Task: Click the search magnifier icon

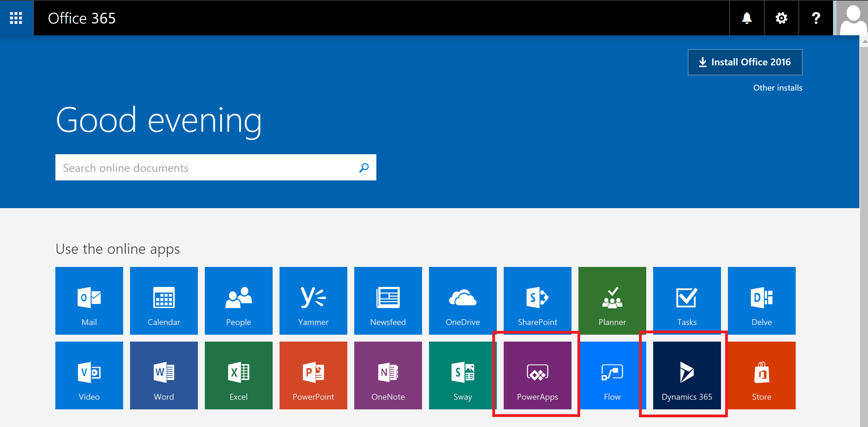Action: coord(364,168)
